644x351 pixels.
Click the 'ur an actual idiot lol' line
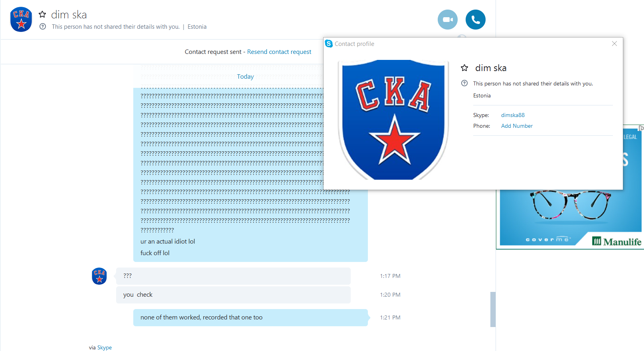click(168, 242)
